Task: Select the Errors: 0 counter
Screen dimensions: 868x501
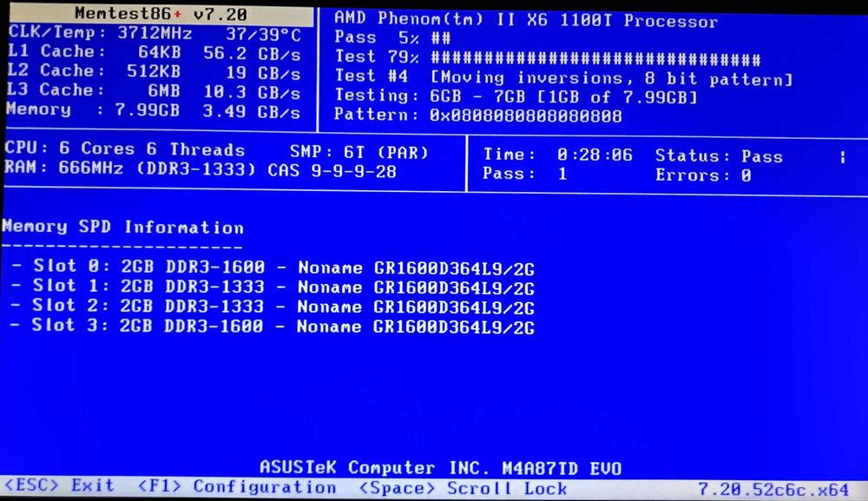Action: tap(704, 175)
